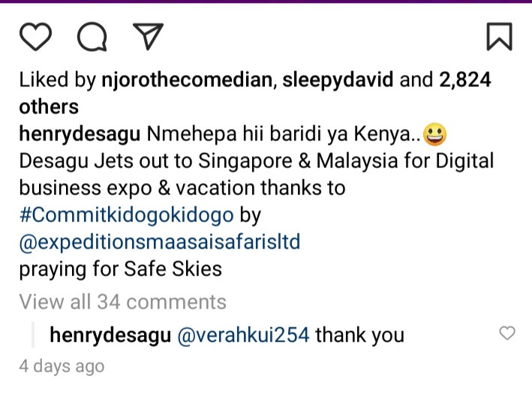This screenshot has width=532, height=397.
Task: Tap 'Liked by' text to view likes
Action: tap(57, 80)
